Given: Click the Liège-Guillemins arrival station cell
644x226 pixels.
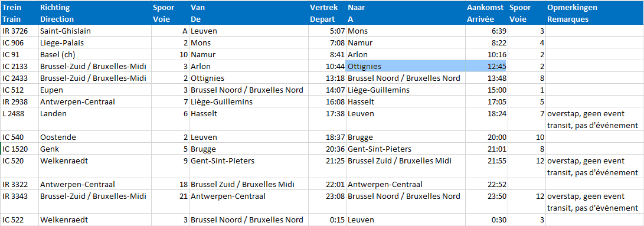Looking at the screenshot, I should [406, 90].
